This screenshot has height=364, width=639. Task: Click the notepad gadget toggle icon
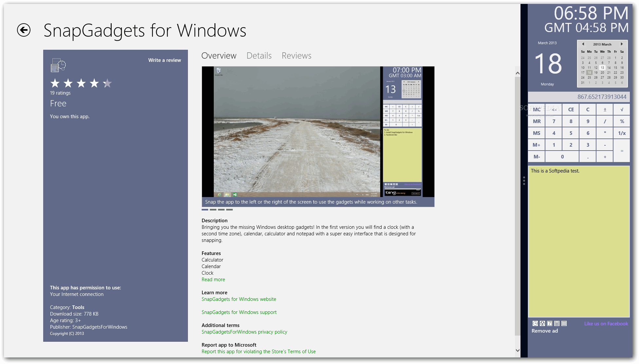tap(564, 323)
